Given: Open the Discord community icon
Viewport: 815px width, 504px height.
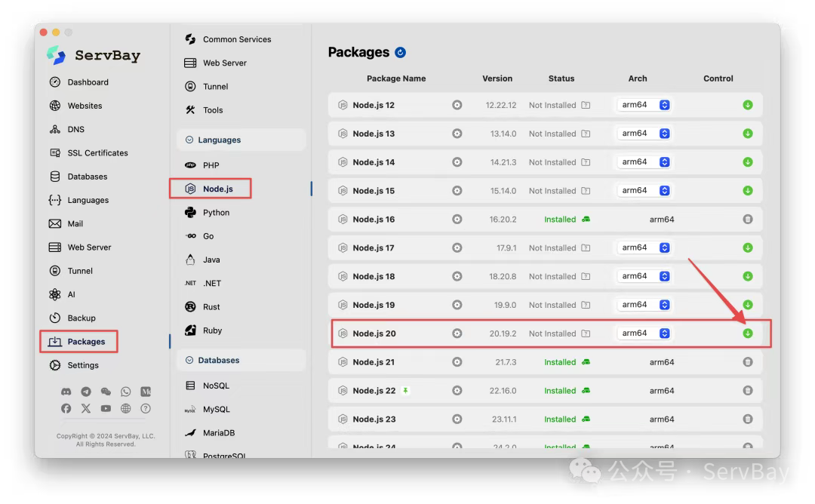Looking at the screenshot, I should (66, 392).
